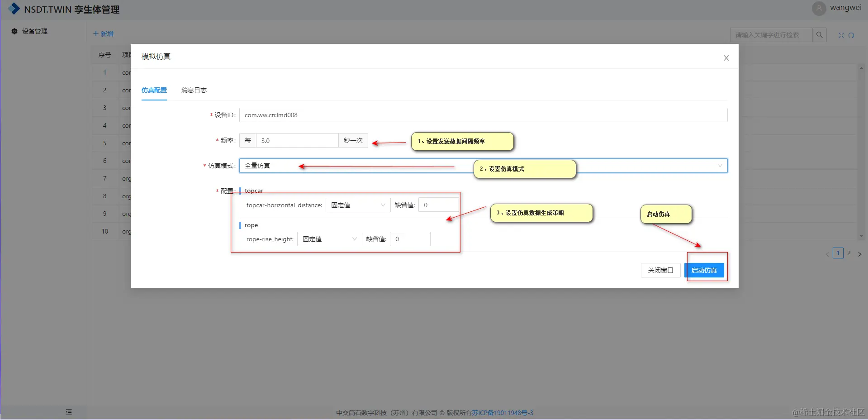Click the 模拟仿真 dialog title
The image size is (868, 420).
click(156, 56)
